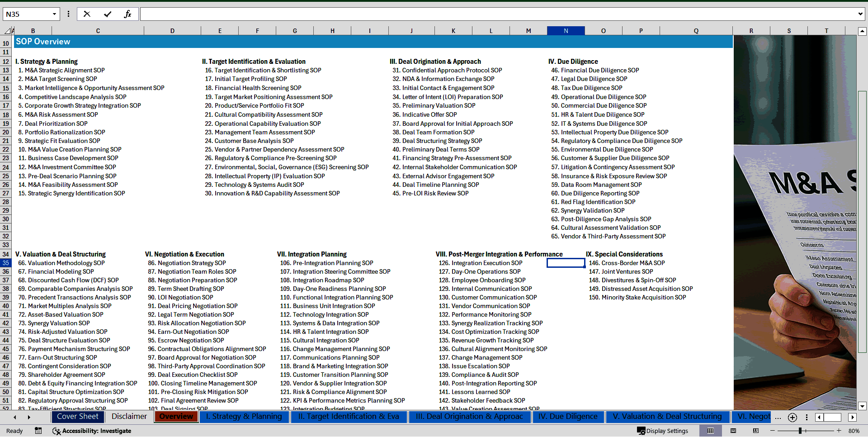Click the Insert Function fx icon
The width and height of the screenshot is (868, 437).
(x=127, y=14)
